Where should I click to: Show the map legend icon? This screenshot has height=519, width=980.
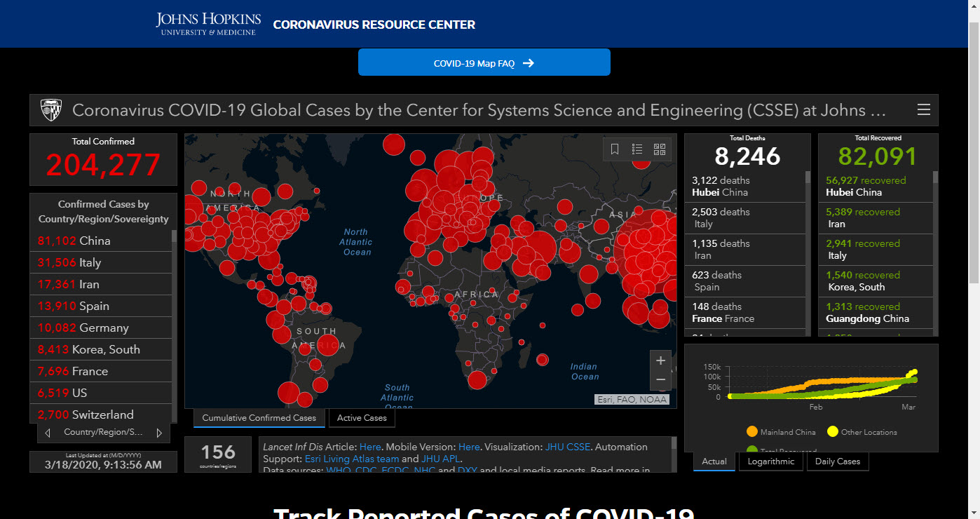(637, 149)
